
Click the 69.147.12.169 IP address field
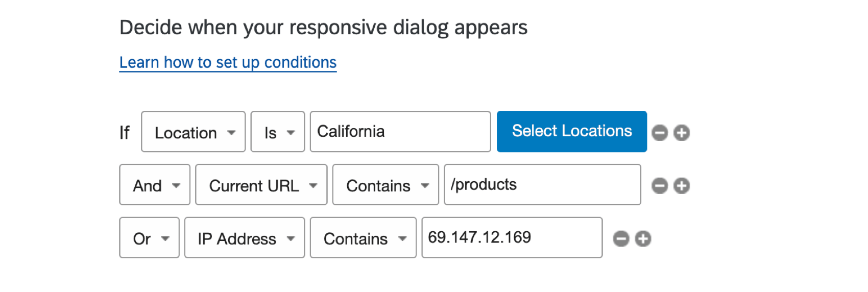click(512, 238)
